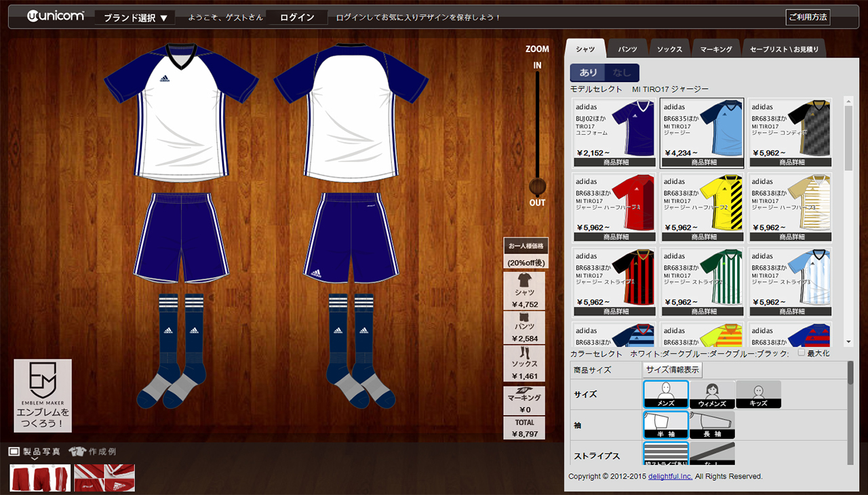Open the red fabric close-up thumbnail
This screenshot has height=495, width=868.
104,477
